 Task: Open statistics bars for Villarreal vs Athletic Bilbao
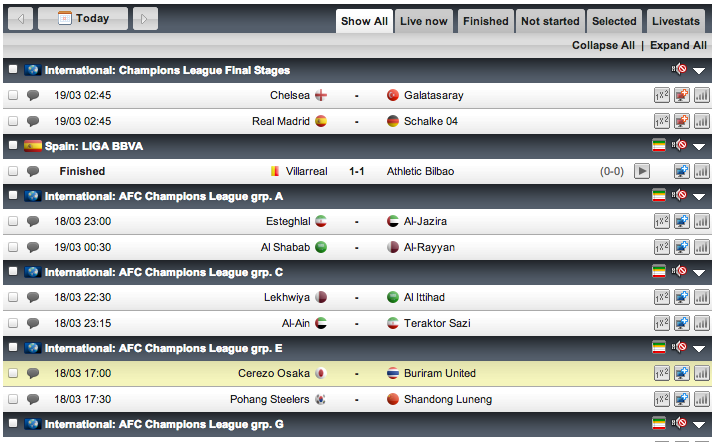coord(700,171)
